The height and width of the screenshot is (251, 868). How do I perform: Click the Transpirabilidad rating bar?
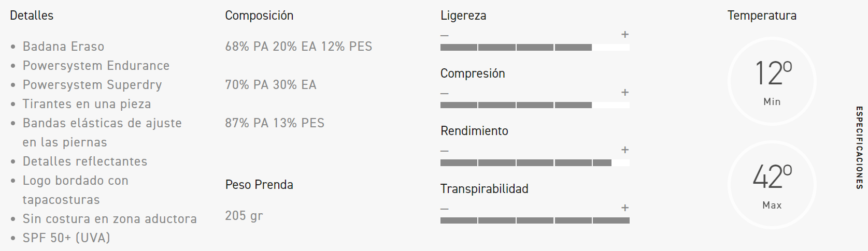[535, 220]
